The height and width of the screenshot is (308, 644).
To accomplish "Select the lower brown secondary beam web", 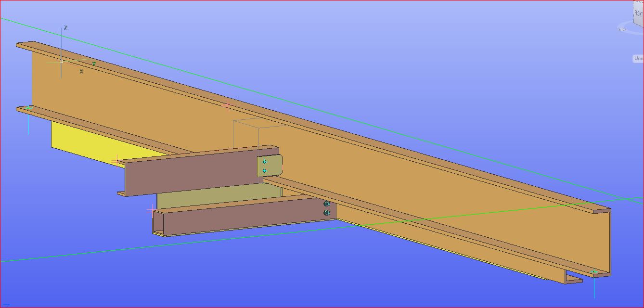I will pyautogui.click(x=241, y=215).
